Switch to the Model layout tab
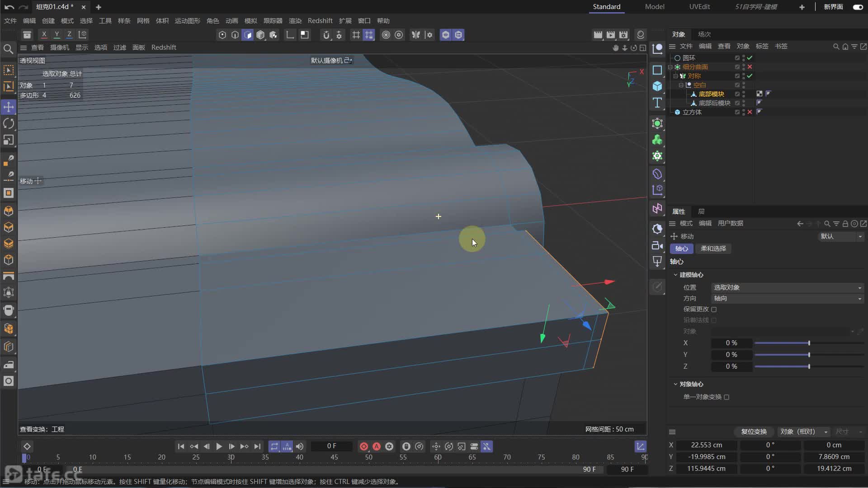The height and width of the screenshot is (488, 868). pyautogui.click(x=655, y=7)
